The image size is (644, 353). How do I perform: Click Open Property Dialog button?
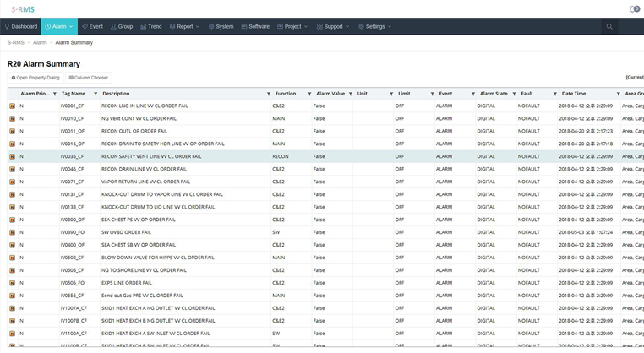[34, 78]
